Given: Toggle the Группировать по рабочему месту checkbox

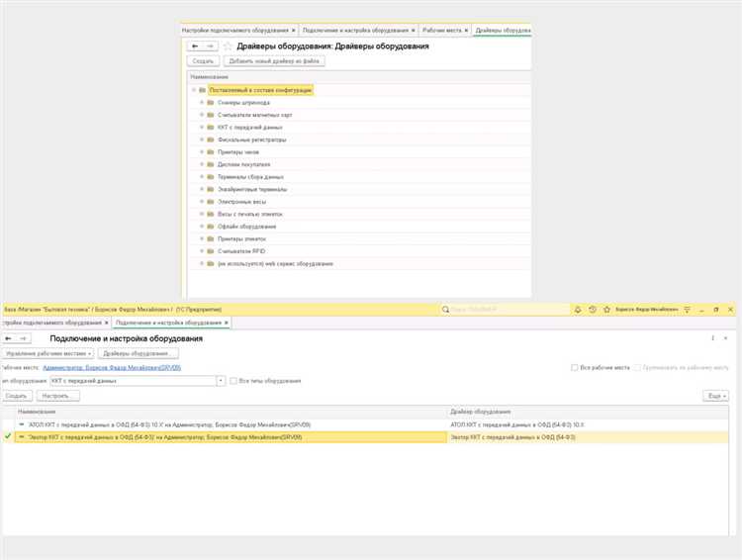Looking at the screenshot, I should pos(637,367).
